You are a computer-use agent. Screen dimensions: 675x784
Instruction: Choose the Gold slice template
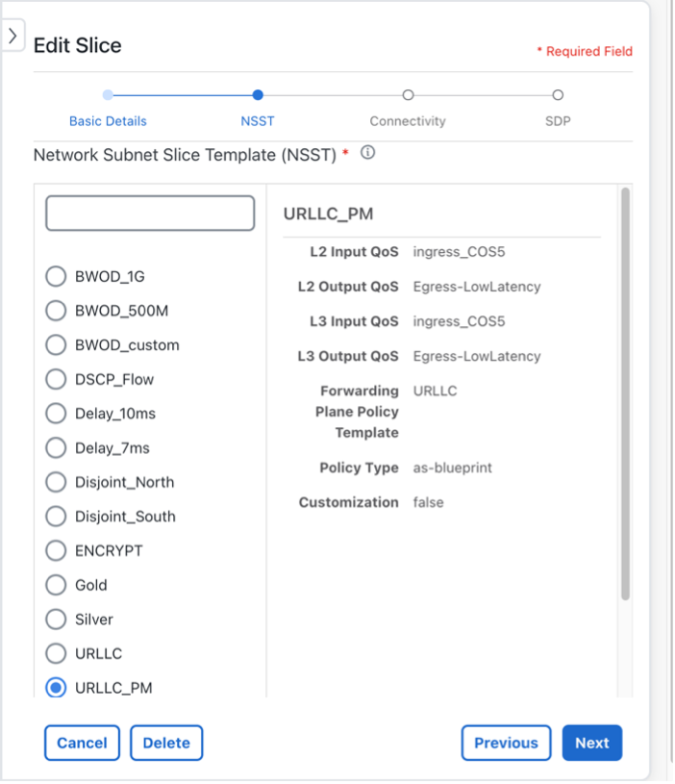point(56,585)
